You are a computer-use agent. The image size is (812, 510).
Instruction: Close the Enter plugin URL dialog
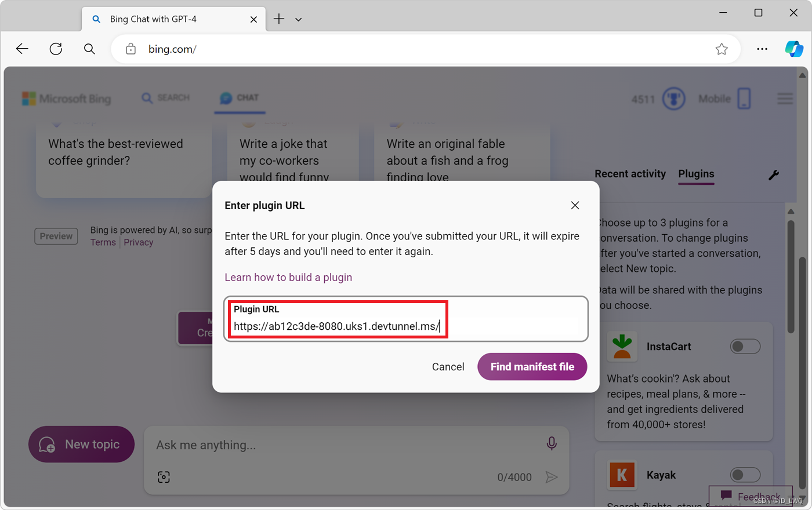click(x=575, y=206)
